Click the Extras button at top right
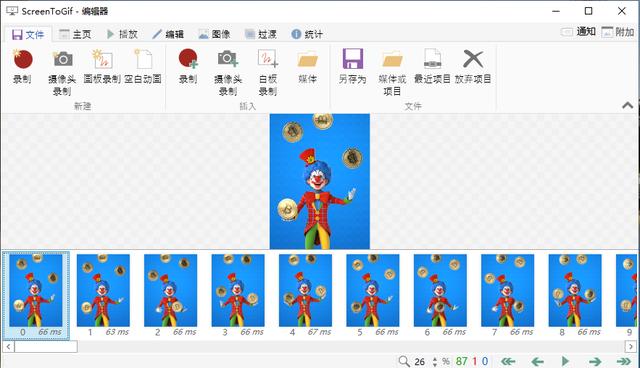640x368 pixels. 618,31
